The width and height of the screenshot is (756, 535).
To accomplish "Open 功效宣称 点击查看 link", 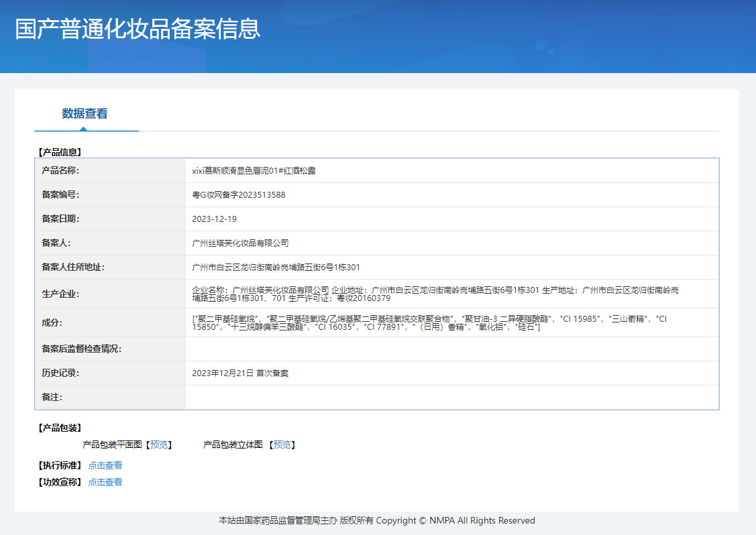I will pyautogui.click(x=105, y=482).
